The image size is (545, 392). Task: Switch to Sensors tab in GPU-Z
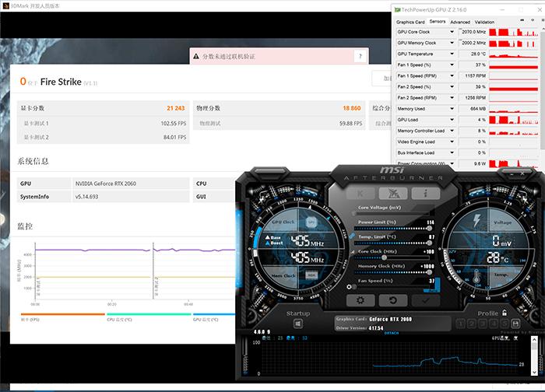(x=438, y=22)
